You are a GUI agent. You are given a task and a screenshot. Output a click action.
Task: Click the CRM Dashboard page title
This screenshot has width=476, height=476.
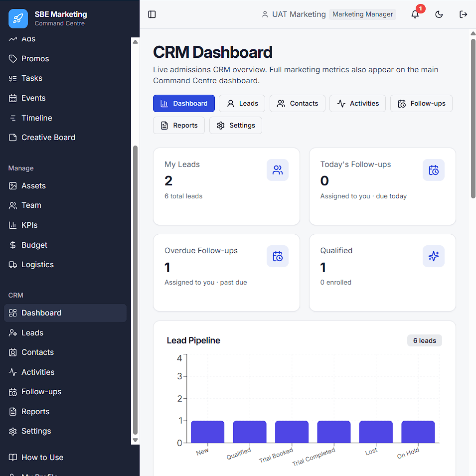[212, 52]
